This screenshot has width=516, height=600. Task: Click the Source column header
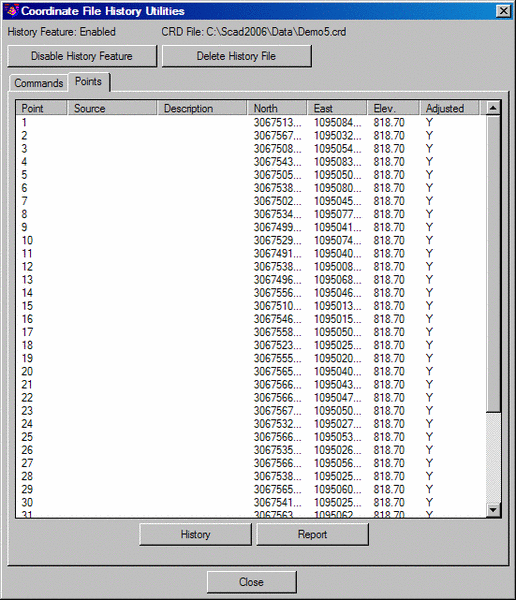point(112,108)
